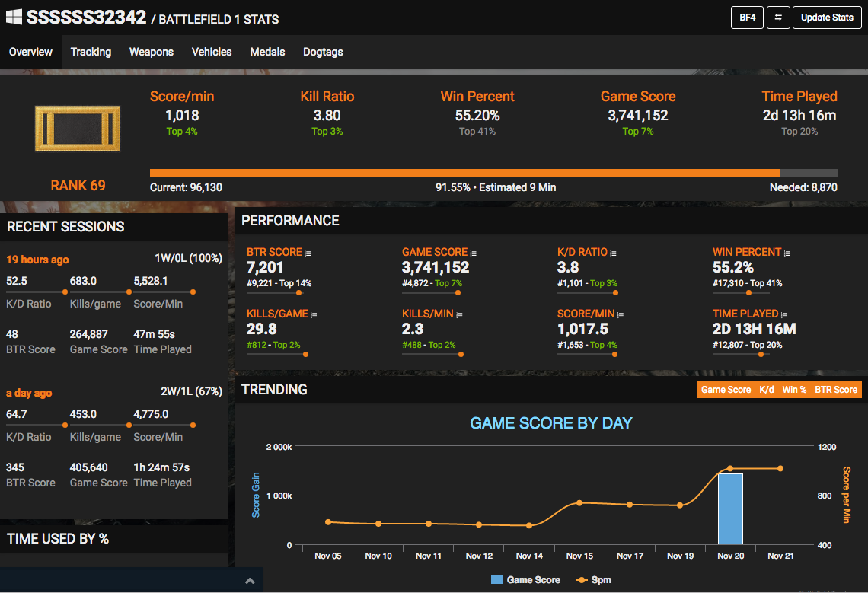Image resolution: width=868 pixels, height=593 pixels.
Task: Click the Spm data point for Nov 12
Action: coord(479,525)
